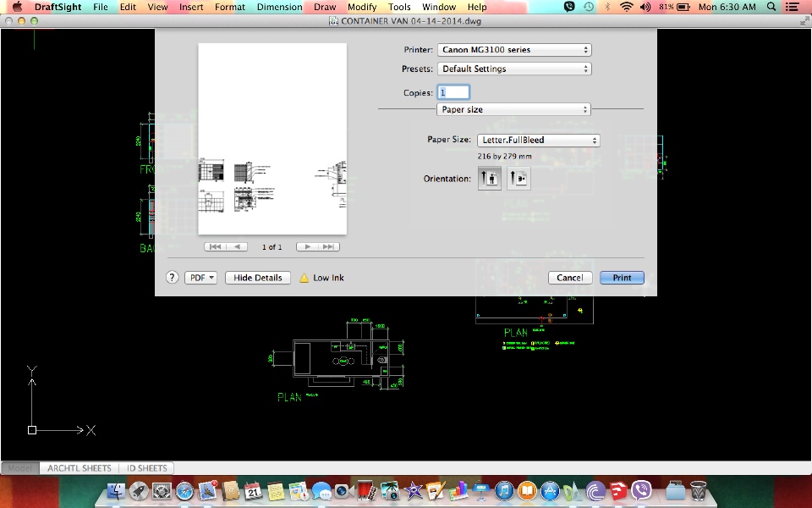812x508 pixels.
Task: Go to previous page in print preview
Action: click(237, 246)
